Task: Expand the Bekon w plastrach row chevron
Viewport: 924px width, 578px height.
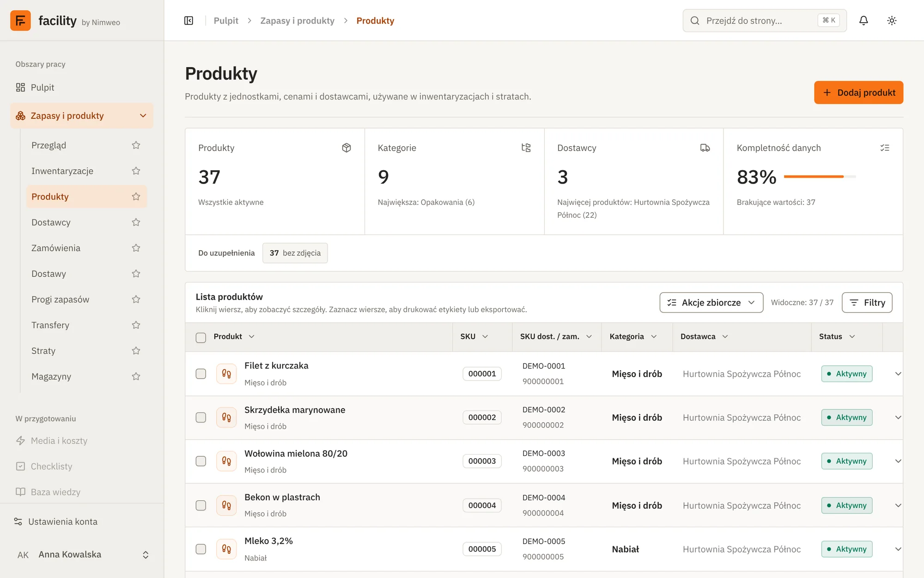Action: click(x=898, y=505)
